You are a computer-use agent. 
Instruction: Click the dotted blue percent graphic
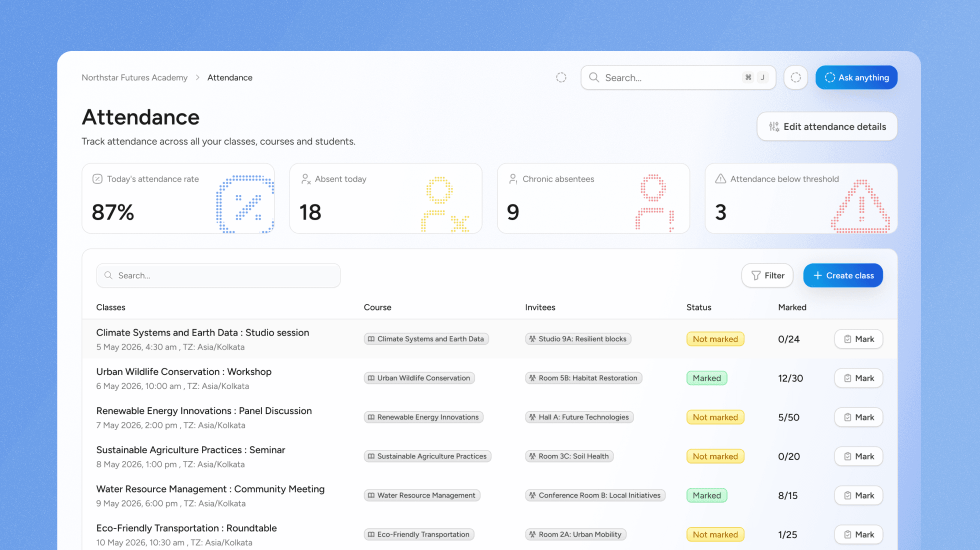point(245,204)
